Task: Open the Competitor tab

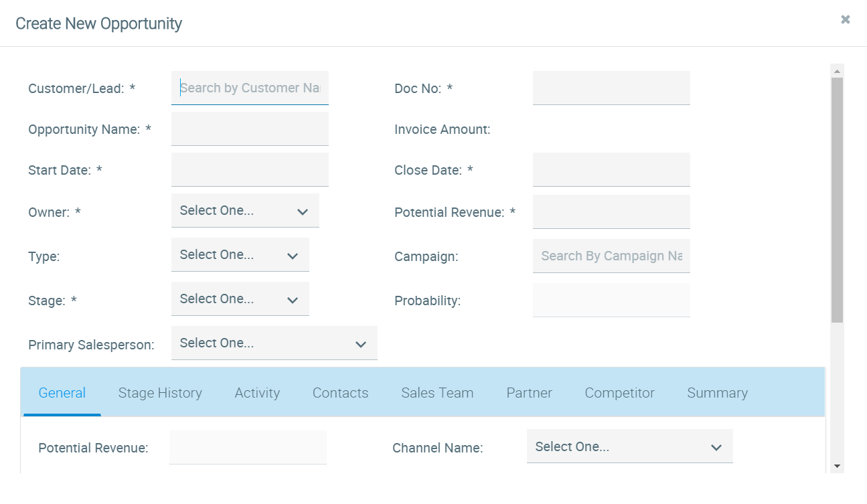Action: click(619, 393)
